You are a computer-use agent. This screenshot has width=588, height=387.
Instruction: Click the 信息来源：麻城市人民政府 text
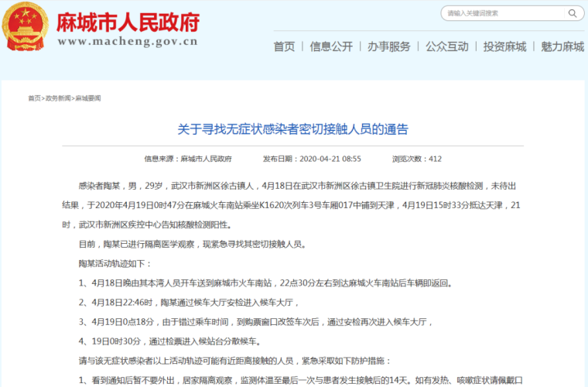[x=188, y=159]
